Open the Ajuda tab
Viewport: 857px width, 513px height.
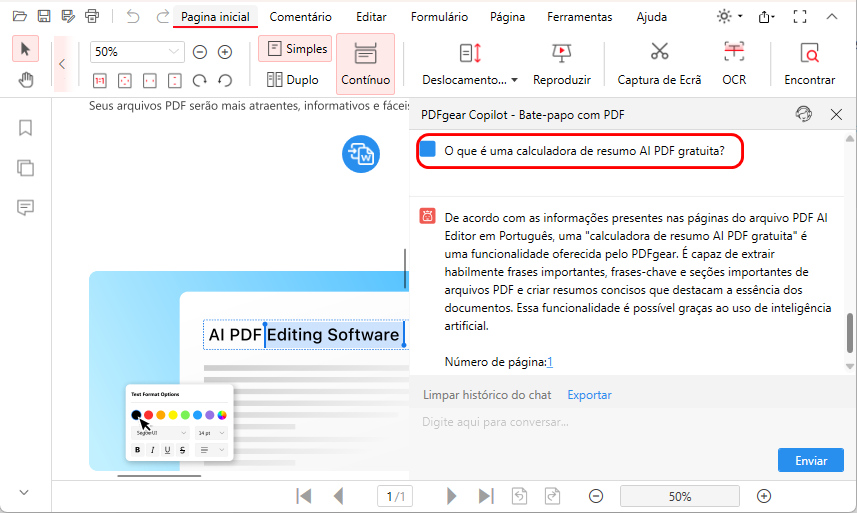click(651, 17)
